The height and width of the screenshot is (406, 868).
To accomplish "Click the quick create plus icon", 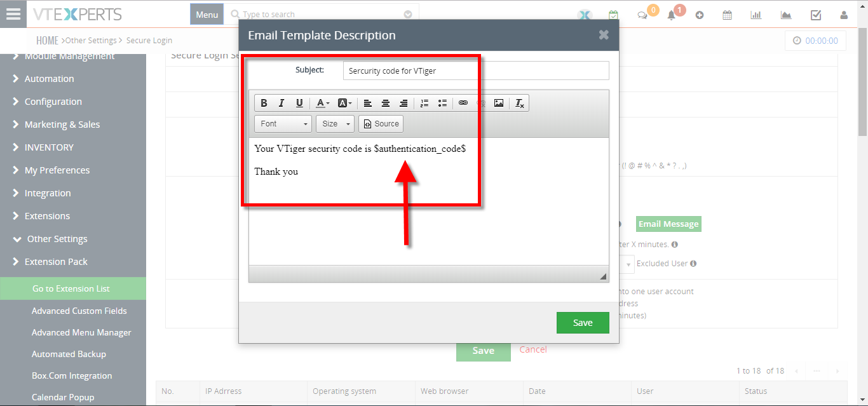I will (700, 15).
